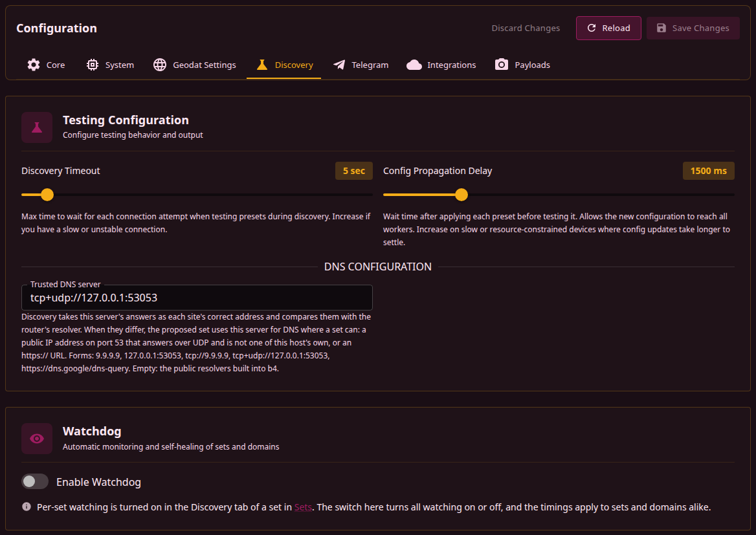Click the Trusted DNS server field
The height and width of the screenshot is (535, 756).
pos(197,298)
